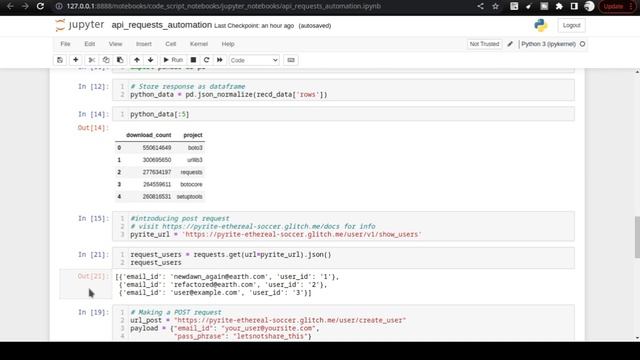Select cell In [15] pyrite_url code
This screenshot has width=640, height=360.
click(343, 227)
